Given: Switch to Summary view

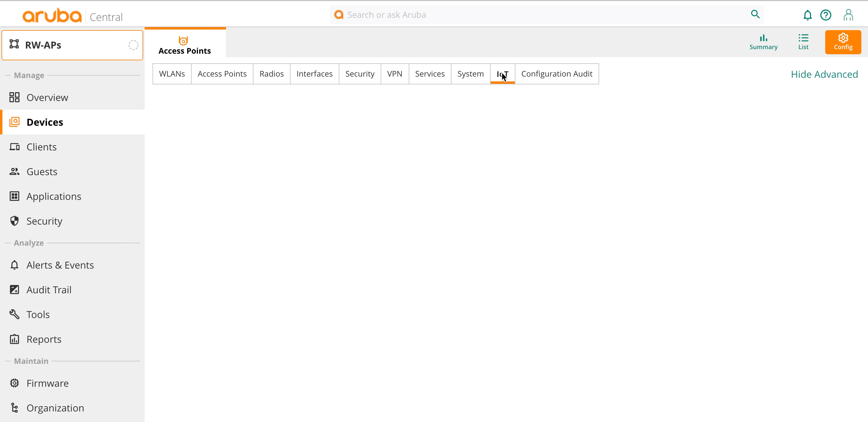Looking at the screenshot, I should [x=763, y=42].
